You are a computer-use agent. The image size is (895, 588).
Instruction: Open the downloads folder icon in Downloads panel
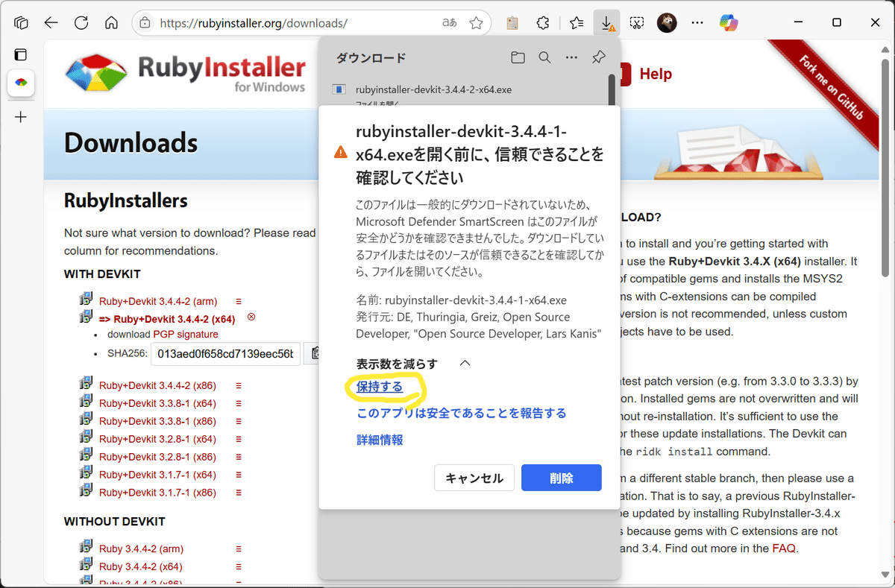518,57
